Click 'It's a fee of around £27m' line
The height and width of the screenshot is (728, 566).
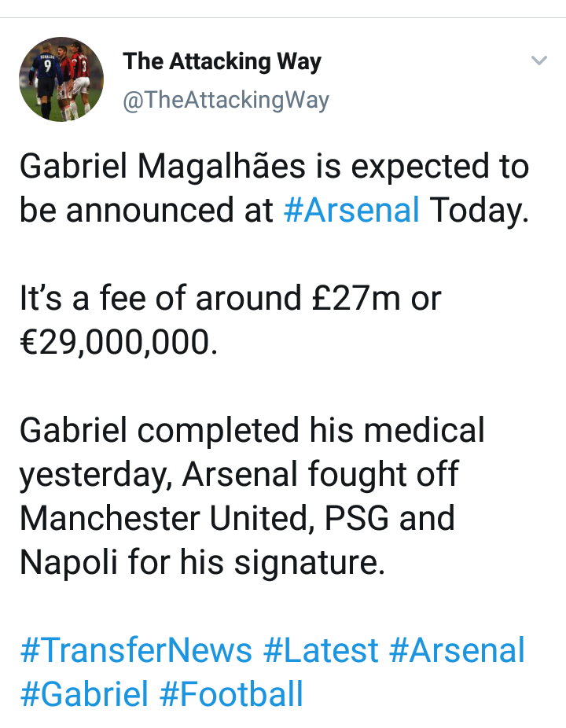tap(230, 299)
